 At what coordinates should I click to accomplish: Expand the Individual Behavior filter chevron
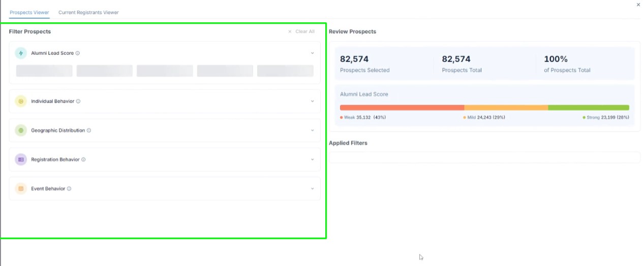click(x=313, y=102)
